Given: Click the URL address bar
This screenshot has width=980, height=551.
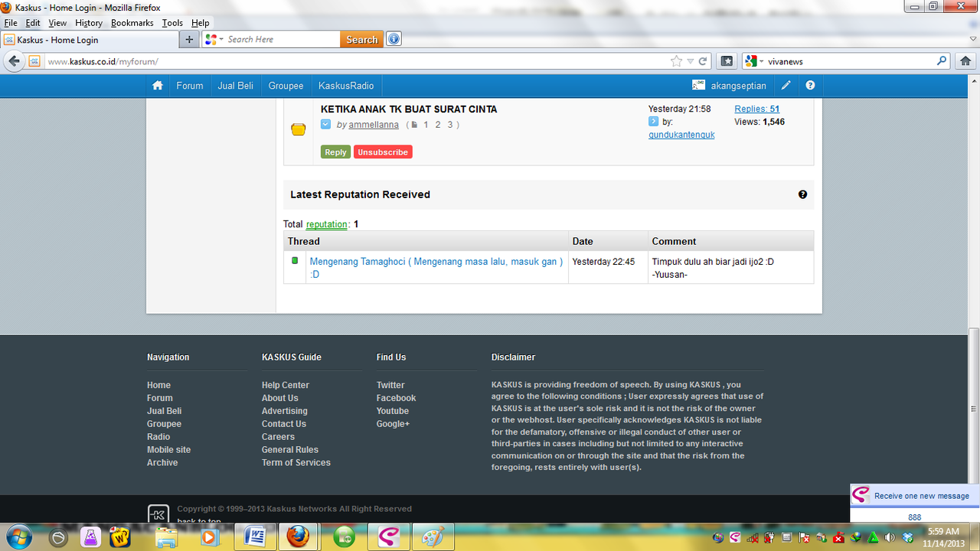Looking at the screenshot, I should pyautogui.click(x=356, y=61).
